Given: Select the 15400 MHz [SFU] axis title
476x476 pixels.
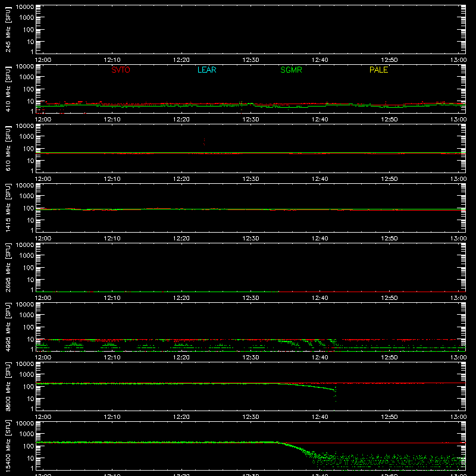Looking at the screenshot, I should point(8,446).
